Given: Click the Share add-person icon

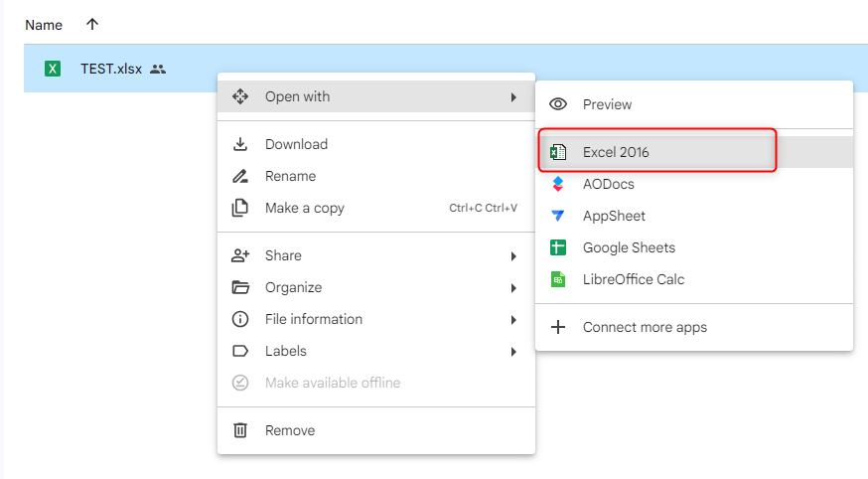Looking at the screenshot, I should 240,255.
